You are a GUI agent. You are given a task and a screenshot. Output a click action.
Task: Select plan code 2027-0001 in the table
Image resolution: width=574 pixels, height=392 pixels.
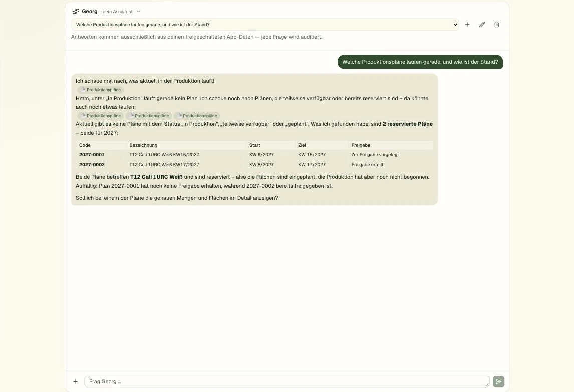pos(92,155)
